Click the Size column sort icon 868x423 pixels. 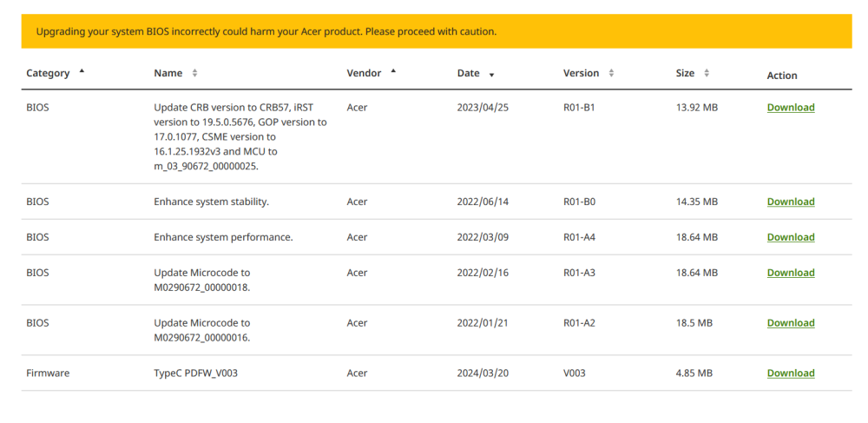coord(707,74)
